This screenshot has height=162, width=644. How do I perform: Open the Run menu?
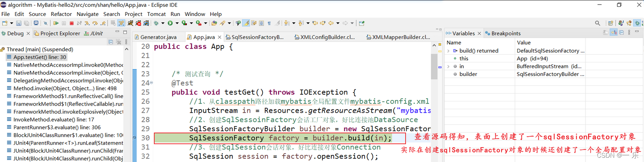[175, 14]
